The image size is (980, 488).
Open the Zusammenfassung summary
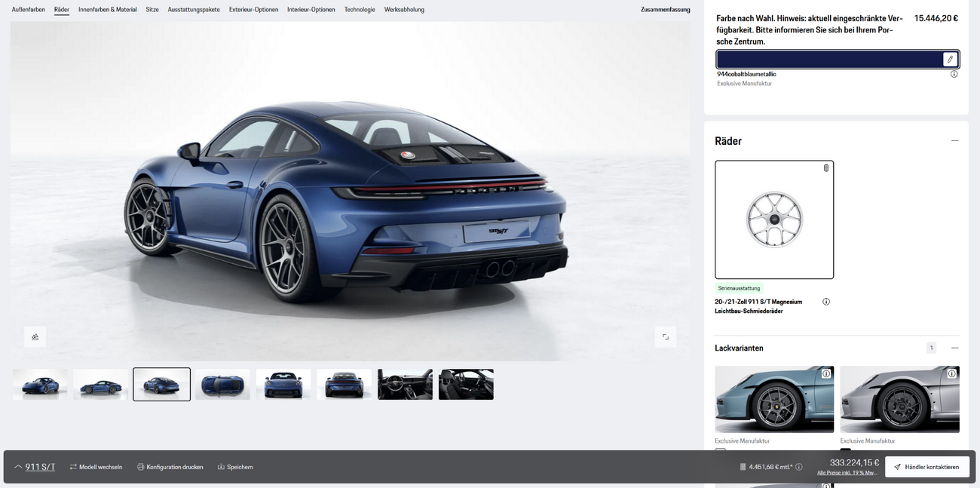point(665,10)
